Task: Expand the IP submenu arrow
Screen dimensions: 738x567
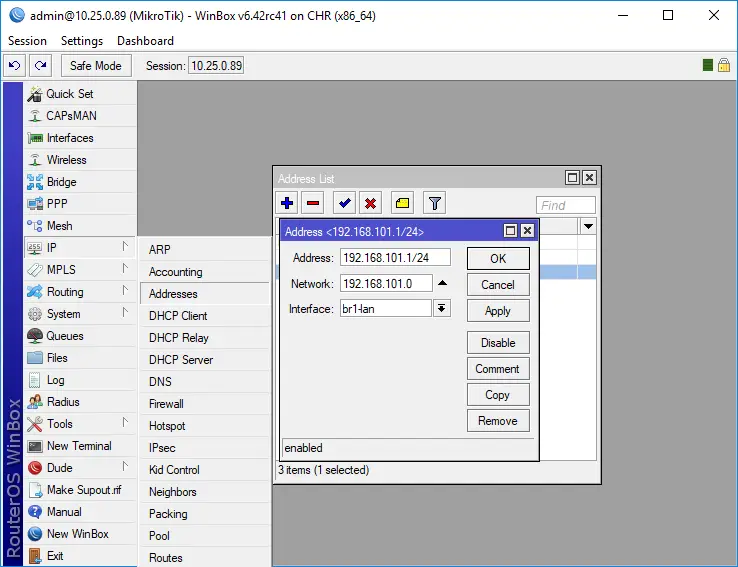Action: pos(125,247)
